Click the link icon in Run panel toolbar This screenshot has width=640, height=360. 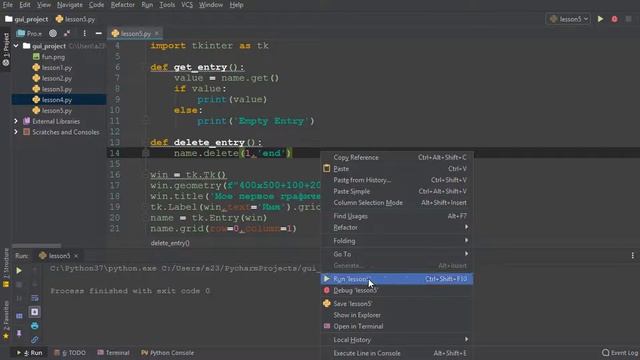point(35,339)
